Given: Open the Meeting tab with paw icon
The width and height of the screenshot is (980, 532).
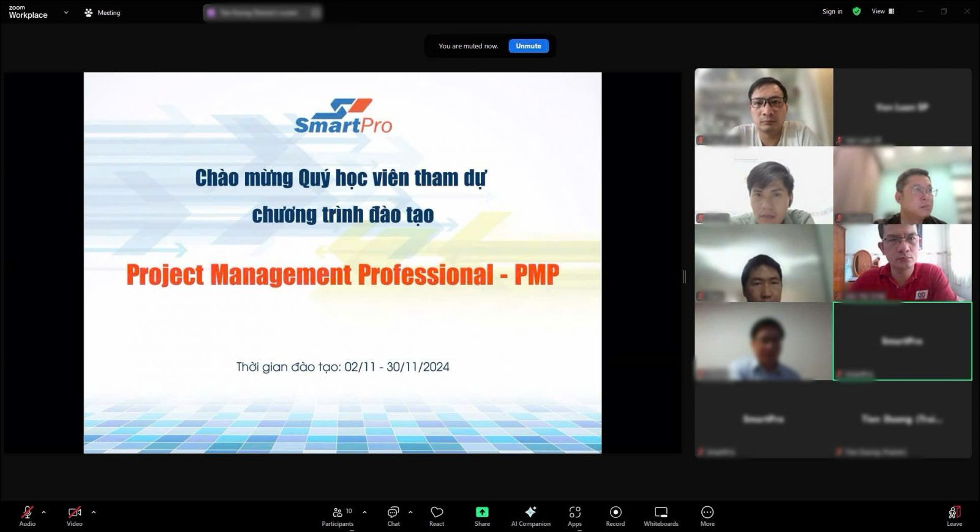Looking at the screenshot, I should pos(102,12).
